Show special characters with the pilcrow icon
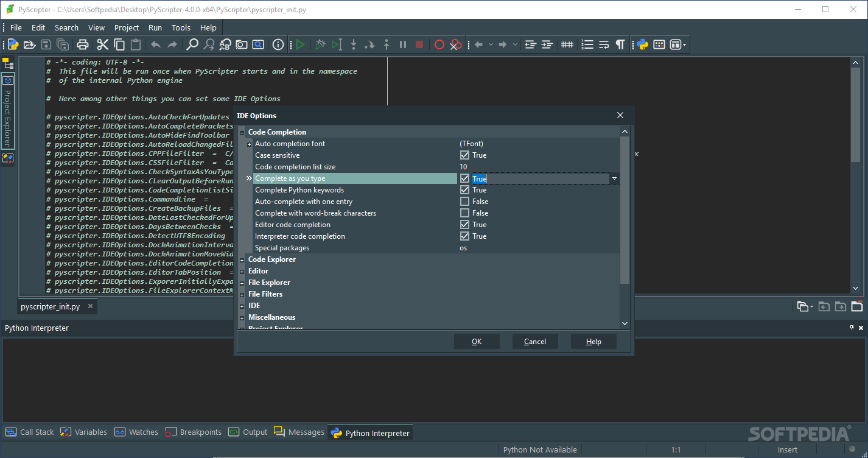 tap(620, 44)
